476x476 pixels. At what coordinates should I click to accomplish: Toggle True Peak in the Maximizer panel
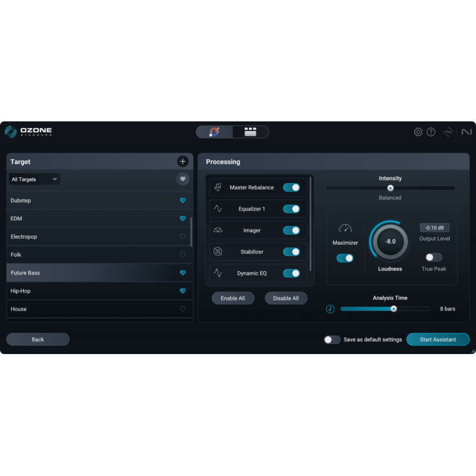(x=434, y=256)
